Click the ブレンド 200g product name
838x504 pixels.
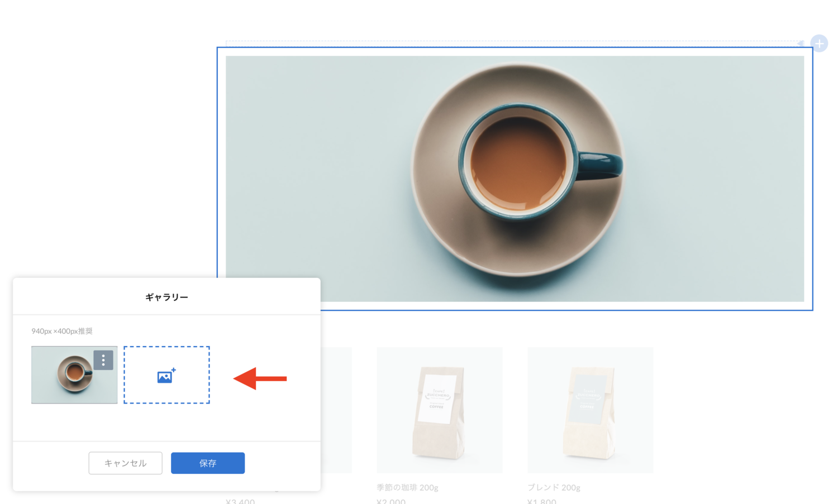coord(554,488)
